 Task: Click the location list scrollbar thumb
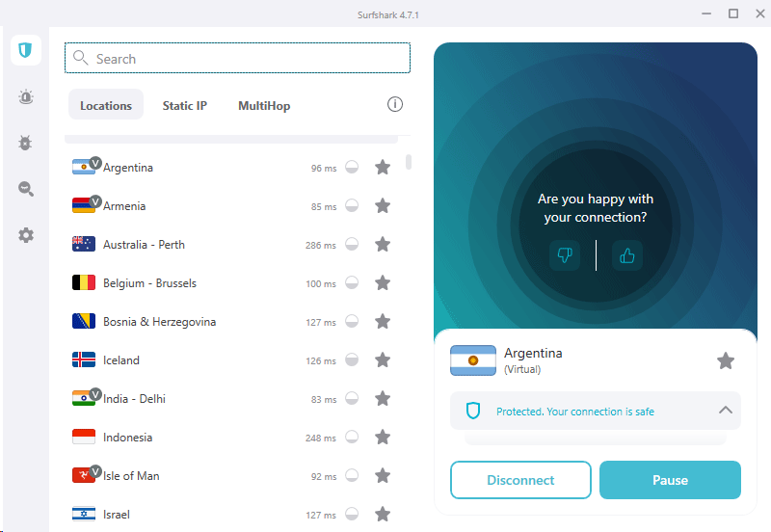point(409,162)
